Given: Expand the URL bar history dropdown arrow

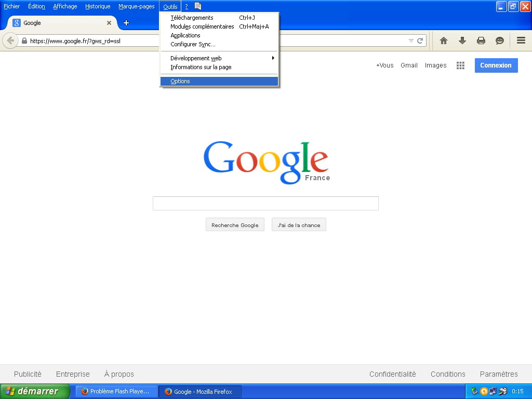Looking at the screenshot, I should 411,41.
